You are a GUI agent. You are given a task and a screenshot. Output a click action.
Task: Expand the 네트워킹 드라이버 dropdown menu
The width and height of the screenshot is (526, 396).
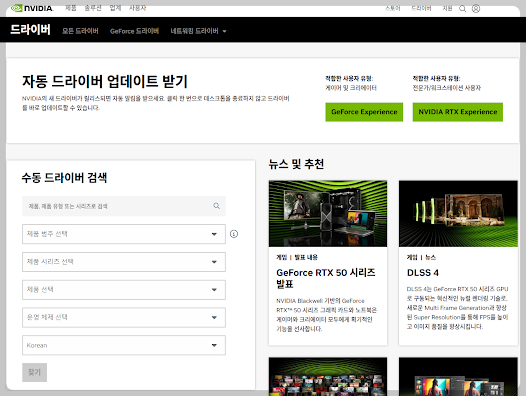click(x=198, y=31)
